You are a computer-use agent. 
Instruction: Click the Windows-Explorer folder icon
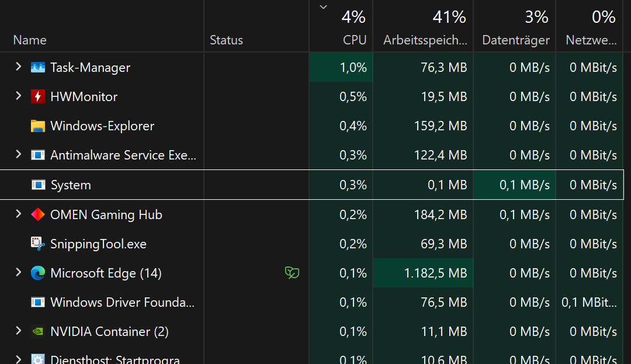[x=38, y=126]
